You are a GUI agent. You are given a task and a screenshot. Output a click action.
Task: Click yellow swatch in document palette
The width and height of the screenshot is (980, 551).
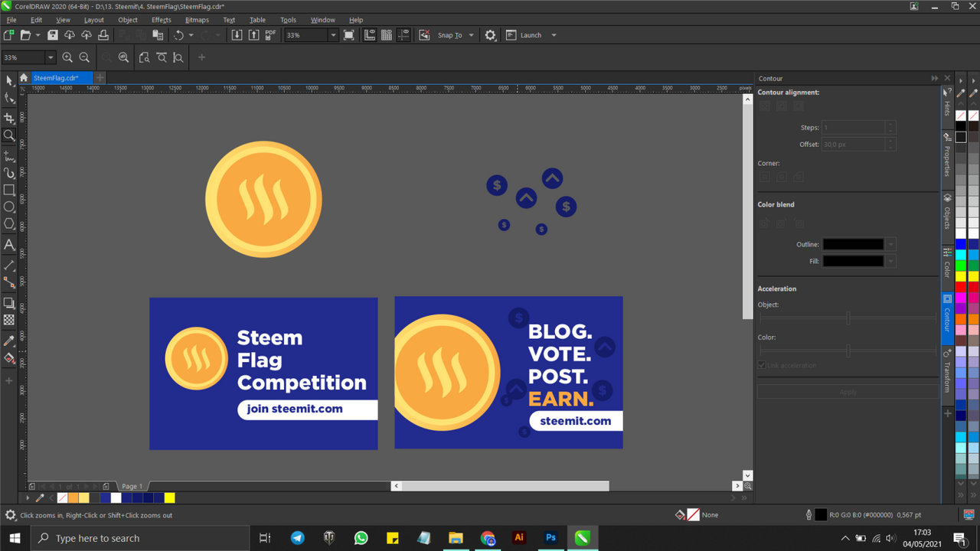pos(170,497)
